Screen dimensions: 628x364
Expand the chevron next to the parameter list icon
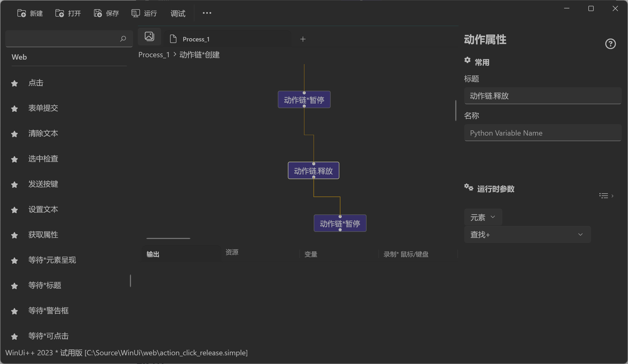click(x=613, y=195)
